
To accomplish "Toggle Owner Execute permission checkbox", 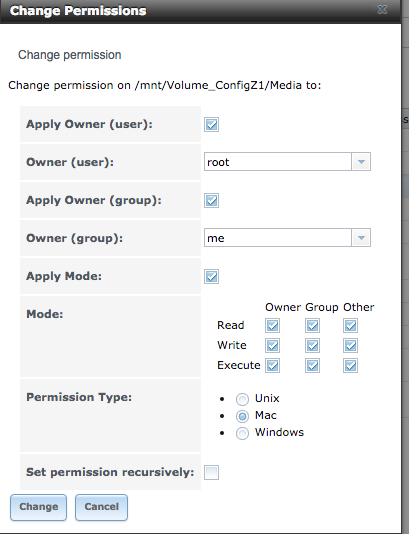I will pos(272,366).
